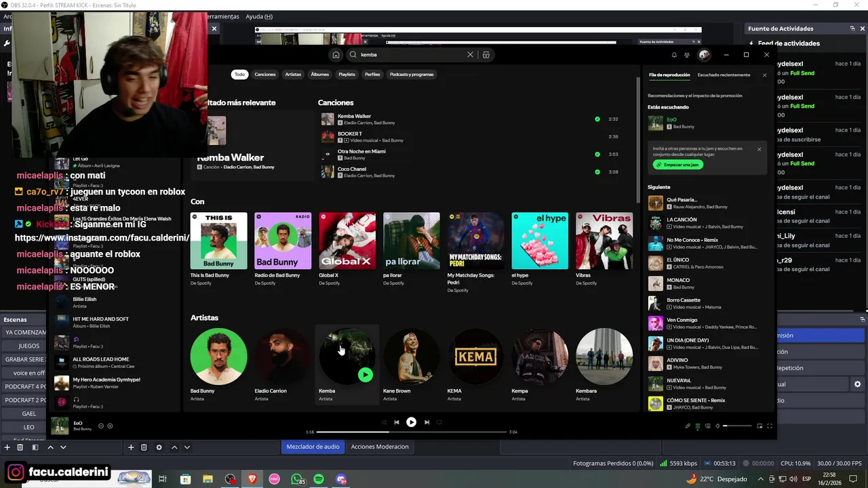Select the 'Canciones' filter chip

point(265,75)
